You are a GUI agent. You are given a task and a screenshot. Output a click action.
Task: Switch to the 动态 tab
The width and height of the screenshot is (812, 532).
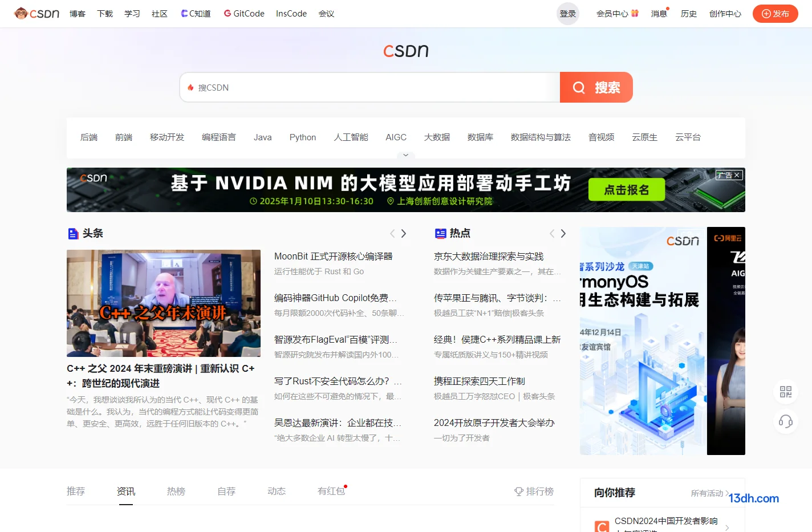277,492
